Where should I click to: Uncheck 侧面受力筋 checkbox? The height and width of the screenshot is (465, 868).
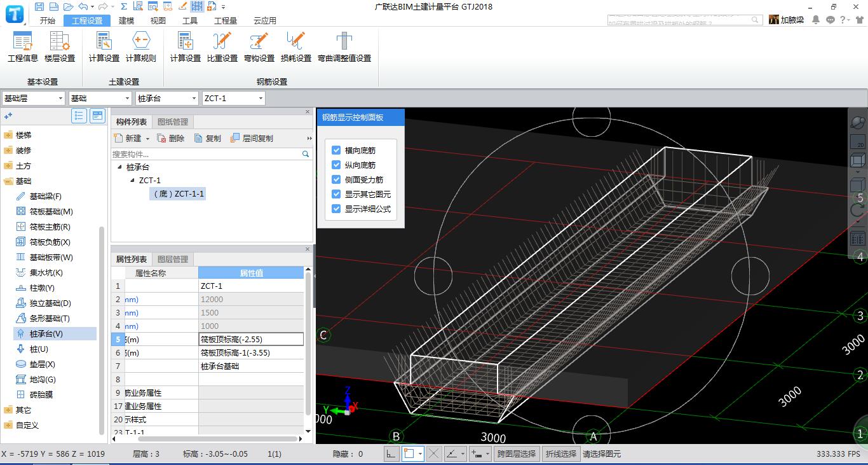[x=336, y=179]
